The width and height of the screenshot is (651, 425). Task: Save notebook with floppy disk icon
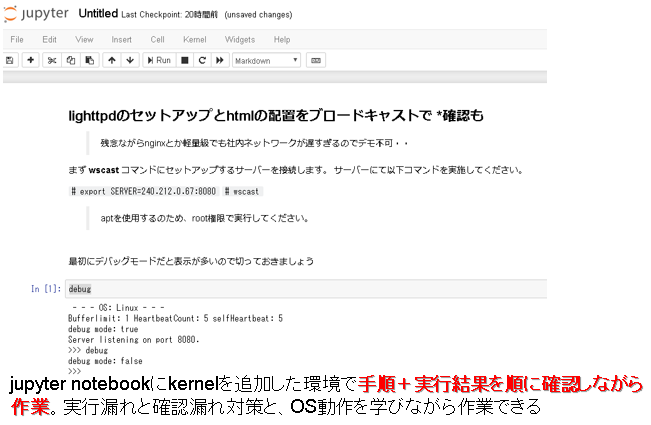(x=10, y=61)
